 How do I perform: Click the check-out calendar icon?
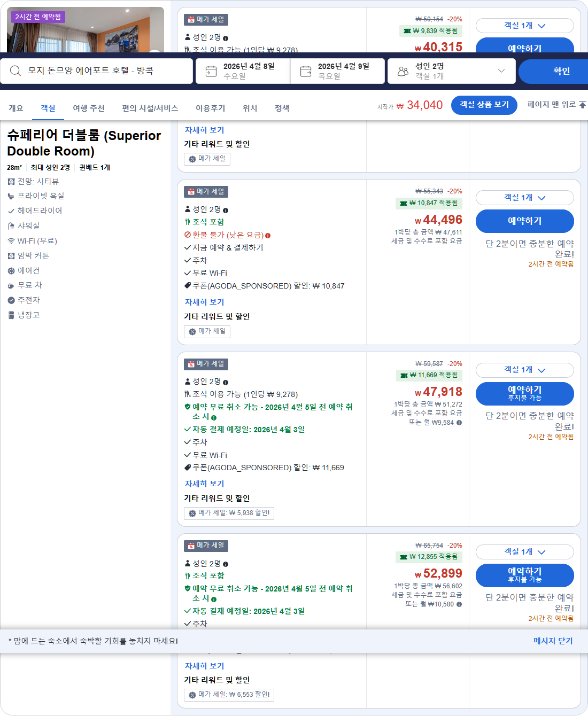[306, 71]
